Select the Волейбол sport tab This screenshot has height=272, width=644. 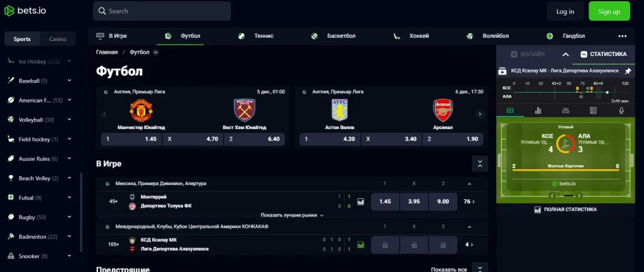coord(487,36)
